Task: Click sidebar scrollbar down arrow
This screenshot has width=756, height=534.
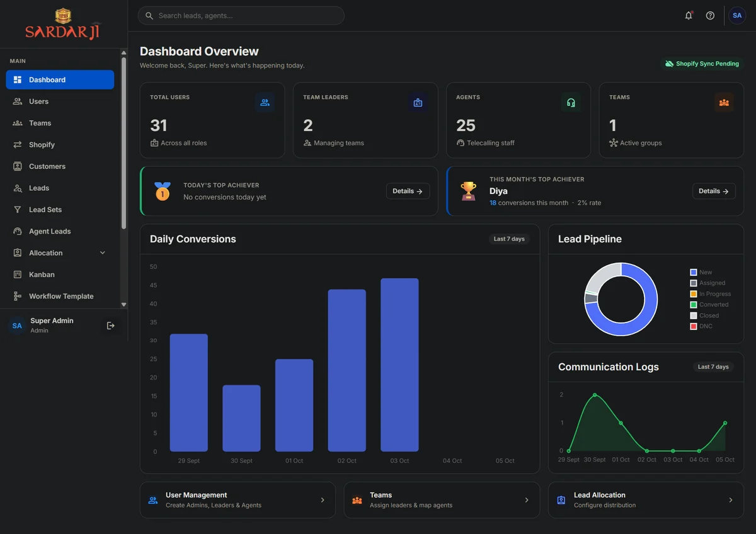Action: coord(123,304)
